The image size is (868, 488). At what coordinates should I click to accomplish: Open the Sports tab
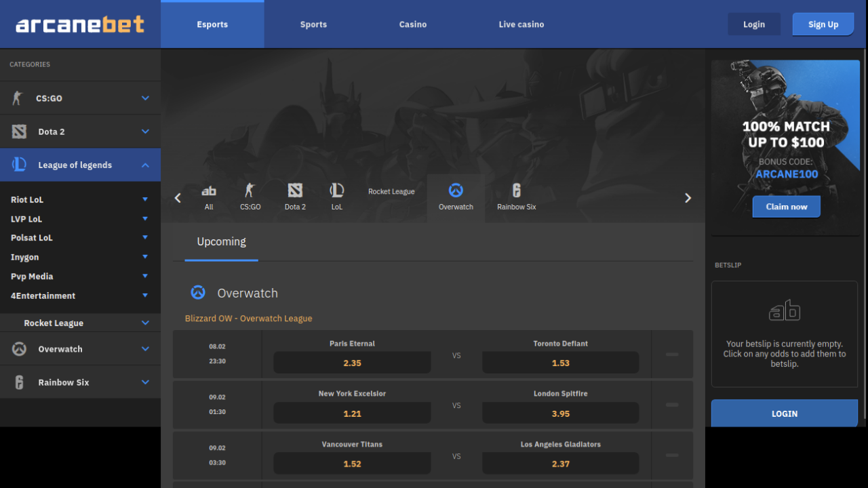pos(313,24)
